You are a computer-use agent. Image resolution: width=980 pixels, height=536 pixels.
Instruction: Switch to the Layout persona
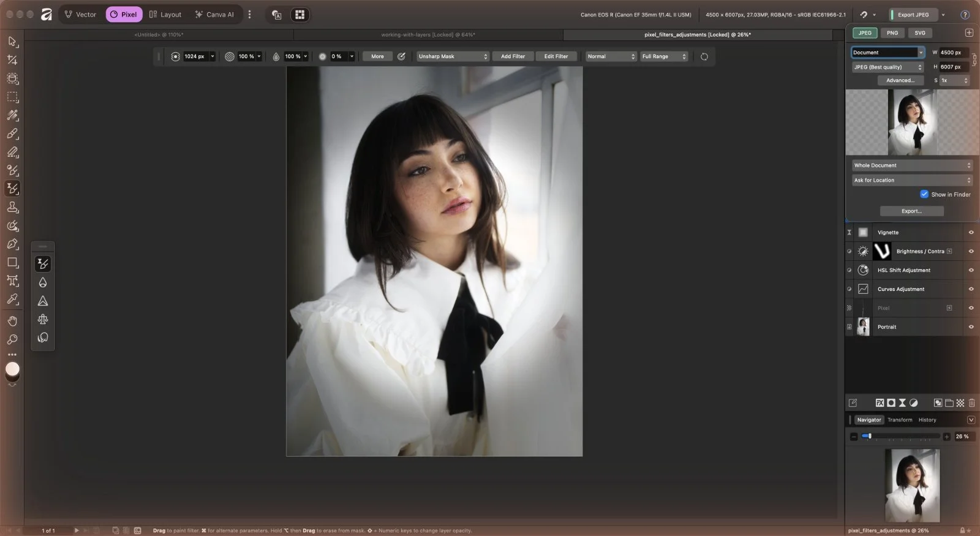point(165,15)
